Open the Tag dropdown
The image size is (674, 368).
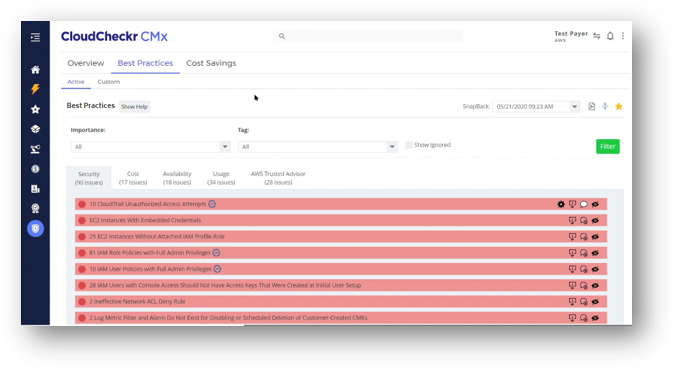(318, 147)
